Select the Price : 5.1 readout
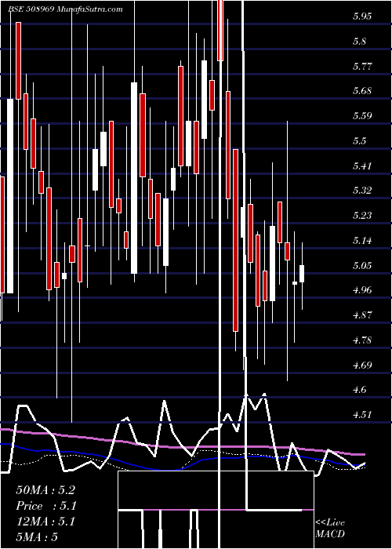392x549 pixels. pyautogui.click(x=46, y=506)
